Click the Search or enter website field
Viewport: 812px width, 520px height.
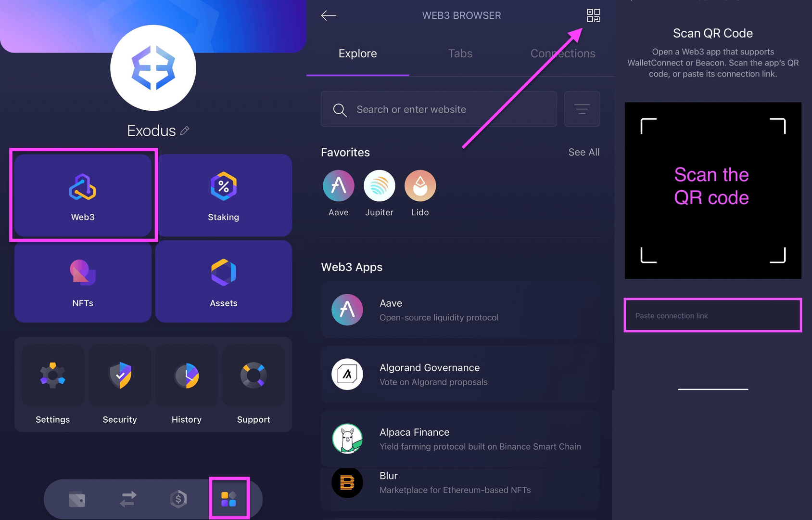point(439,109)
